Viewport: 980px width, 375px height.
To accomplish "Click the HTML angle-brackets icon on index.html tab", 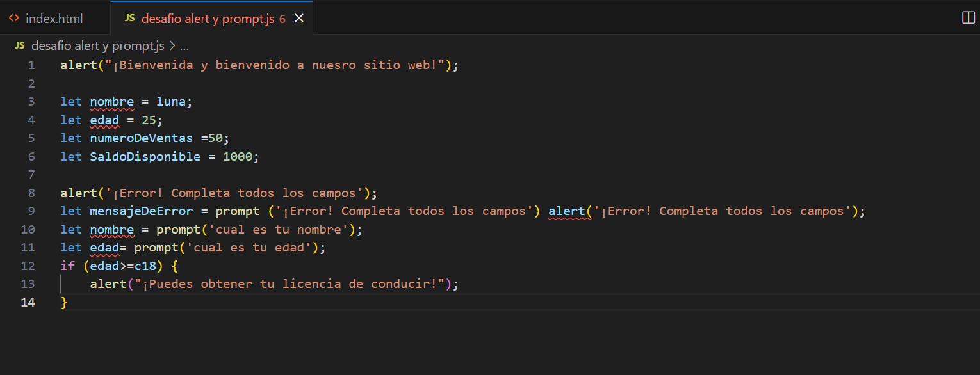I will coord(13,18).
